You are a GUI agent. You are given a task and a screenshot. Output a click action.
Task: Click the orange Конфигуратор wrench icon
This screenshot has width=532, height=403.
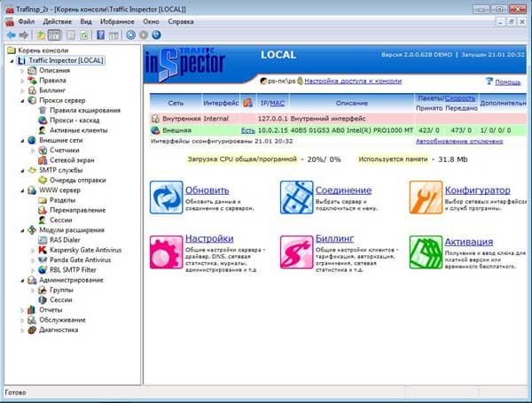coord(426,198)
